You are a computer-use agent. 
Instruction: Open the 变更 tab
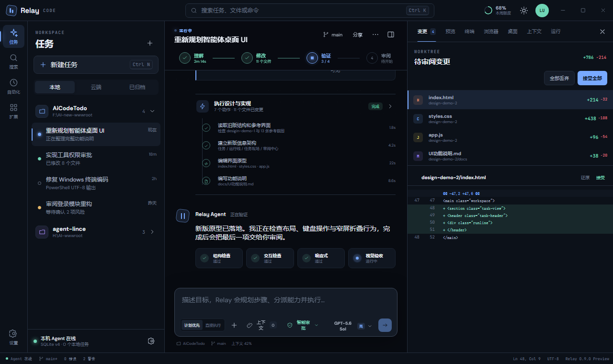tap(426, 32)
